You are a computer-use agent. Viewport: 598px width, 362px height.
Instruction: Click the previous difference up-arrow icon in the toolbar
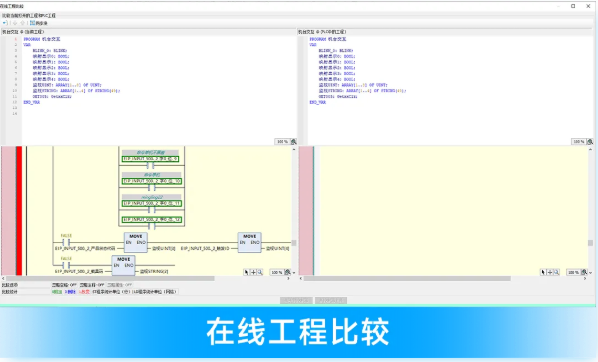coord(22,23)
